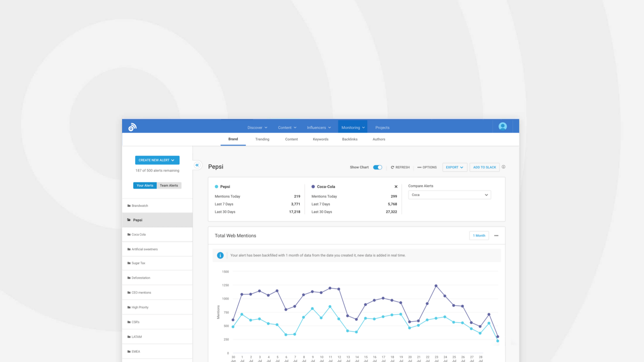Open the LATAM alert
This screenshot has width=644, height=362.
pos(157,337)
